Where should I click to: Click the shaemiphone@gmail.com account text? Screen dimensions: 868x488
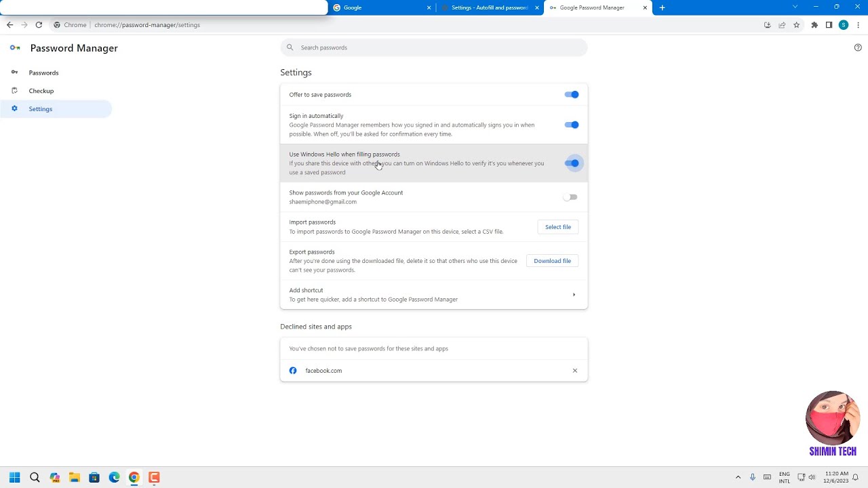point(323,202)
